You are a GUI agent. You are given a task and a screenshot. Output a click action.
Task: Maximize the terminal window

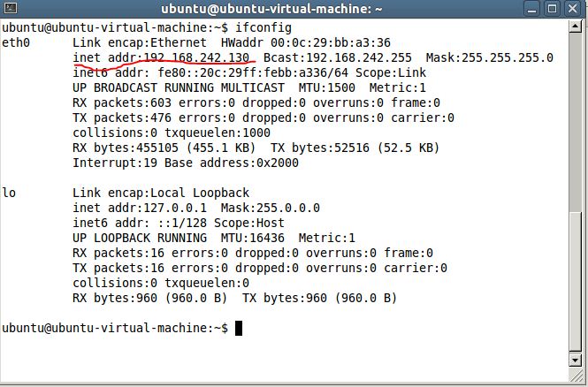pos(552,9)
